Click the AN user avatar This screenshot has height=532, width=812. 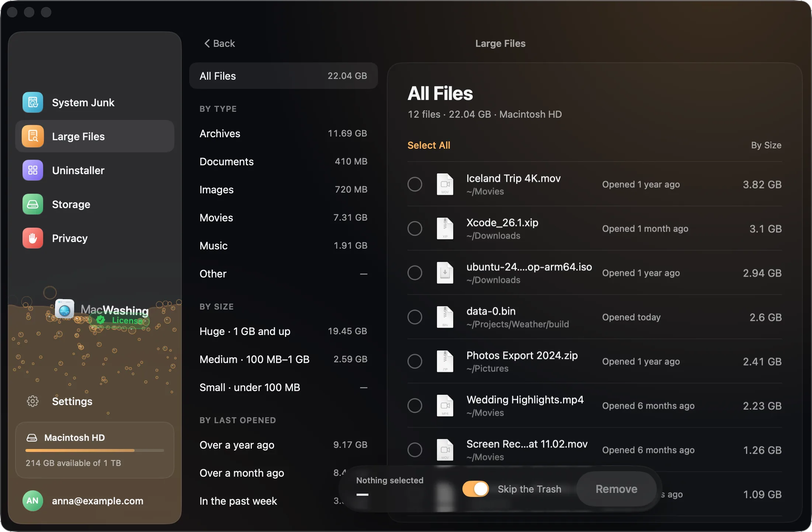(32, 501)
